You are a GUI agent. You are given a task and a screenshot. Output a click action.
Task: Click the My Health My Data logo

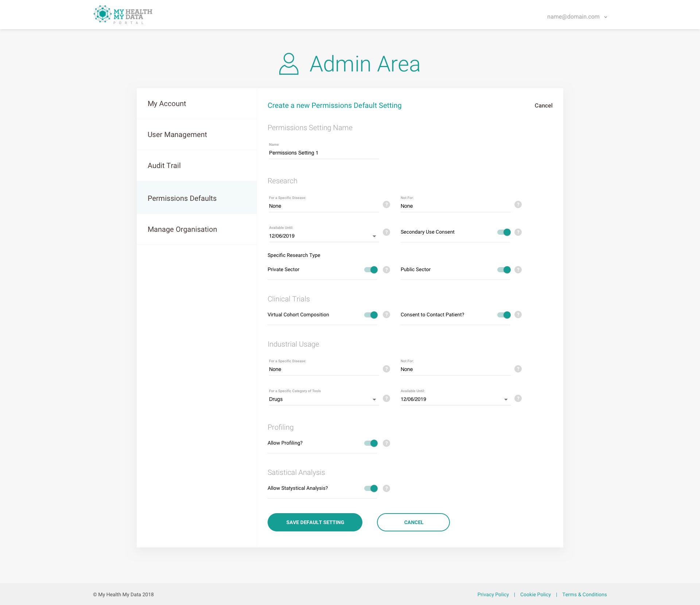click(x=123, y=15)
